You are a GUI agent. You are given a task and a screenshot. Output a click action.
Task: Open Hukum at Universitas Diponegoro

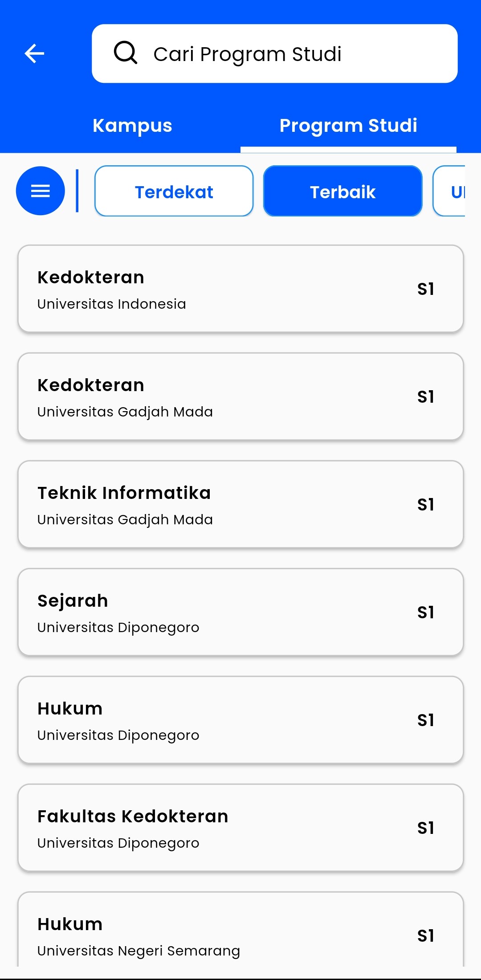[240, 720]
